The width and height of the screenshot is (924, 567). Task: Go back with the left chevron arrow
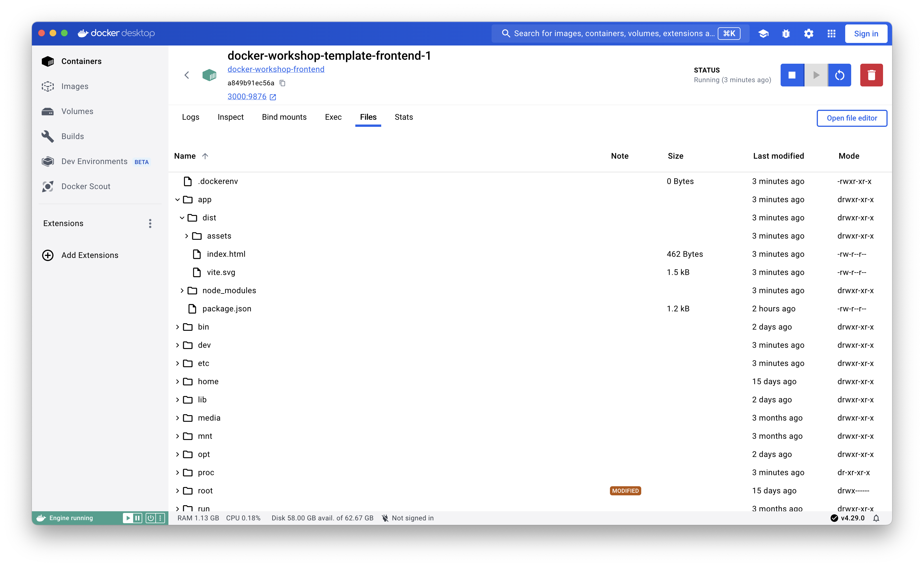187,75
